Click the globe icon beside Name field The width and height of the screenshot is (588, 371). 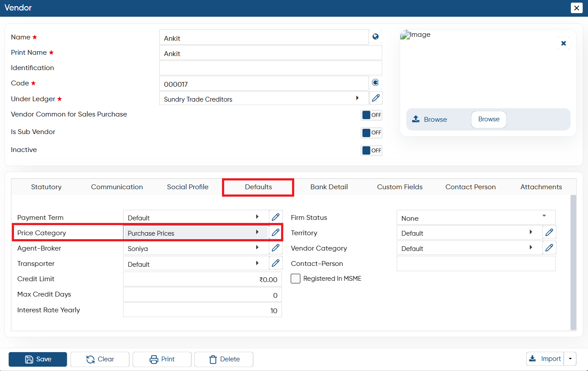pos(376,37)
